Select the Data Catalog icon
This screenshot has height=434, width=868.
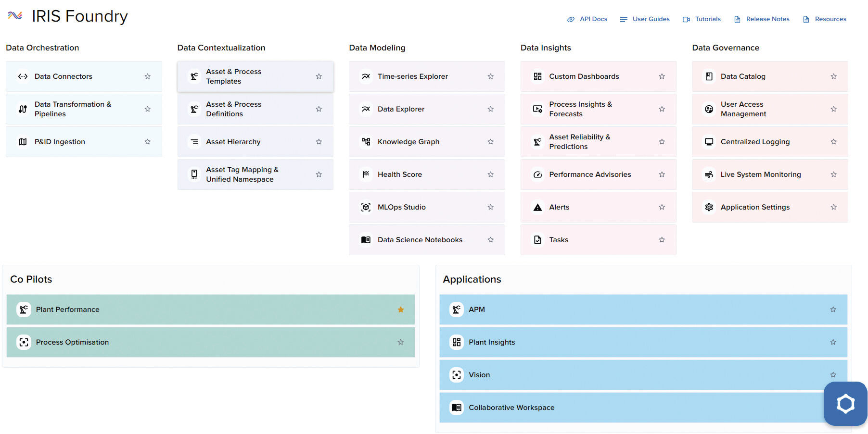pyautogui.click(x=708, y=76)
